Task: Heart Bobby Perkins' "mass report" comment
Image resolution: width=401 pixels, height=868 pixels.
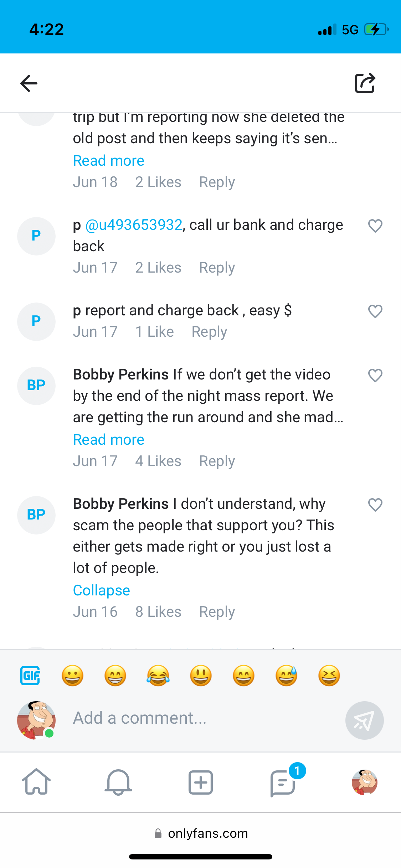Action: pyautogui.click(x=375, y=376)
